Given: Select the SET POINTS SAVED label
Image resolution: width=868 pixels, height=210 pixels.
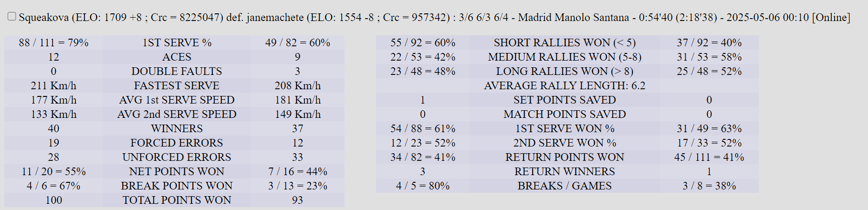Looking at the screenshot, I should coord(565,100).
